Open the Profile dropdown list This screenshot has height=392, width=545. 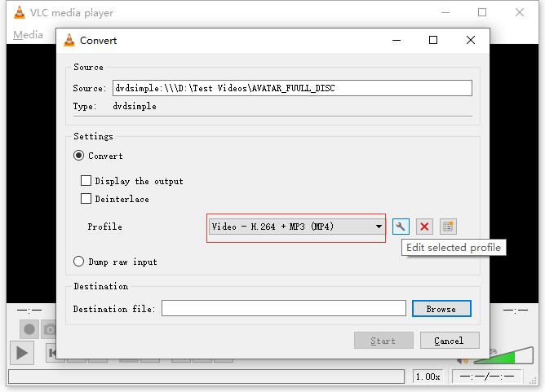296,227
